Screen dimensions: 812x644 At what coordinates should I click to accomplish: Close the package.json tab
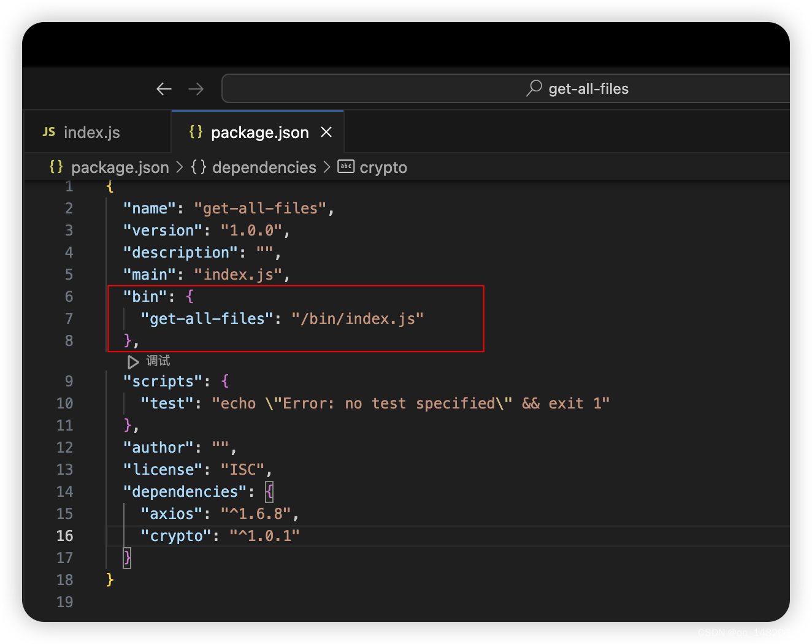click(326, 132)
